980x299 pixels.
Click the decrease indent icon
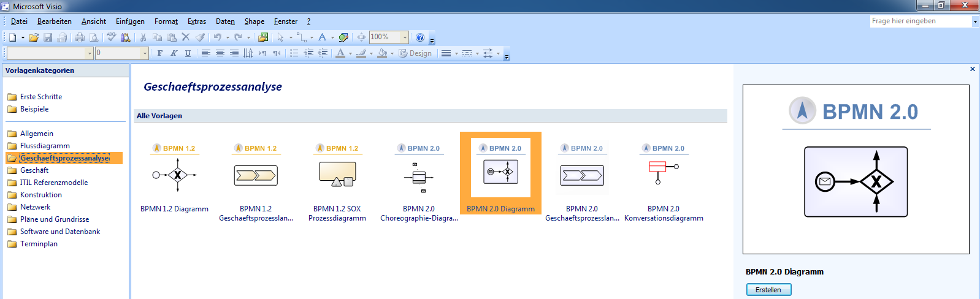tap(308, 53)
